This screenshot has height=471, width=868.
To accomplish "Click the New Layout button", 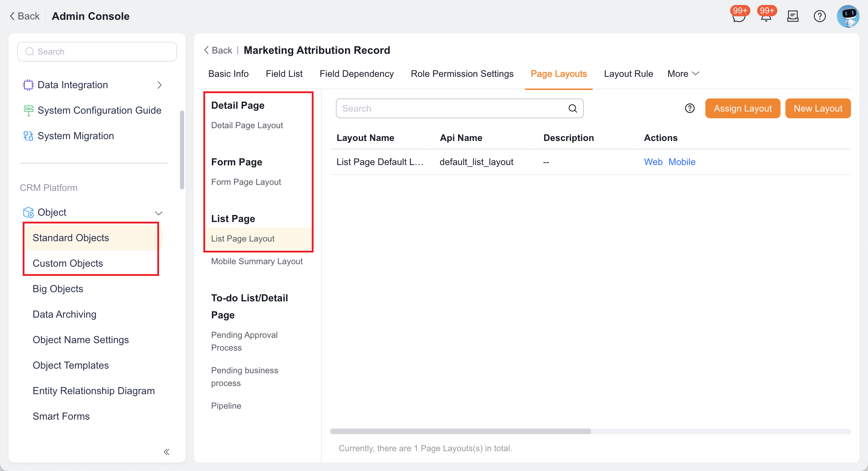I will click(818, 108).
